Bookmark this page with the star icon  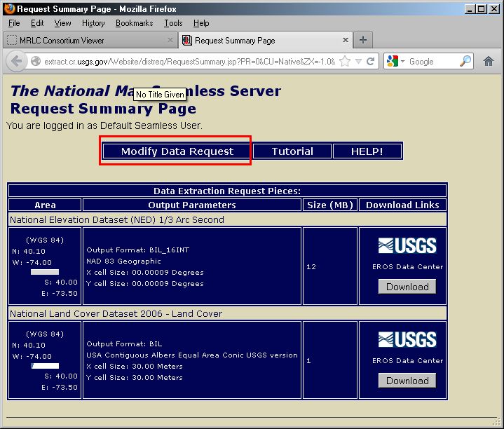[345, 62]
